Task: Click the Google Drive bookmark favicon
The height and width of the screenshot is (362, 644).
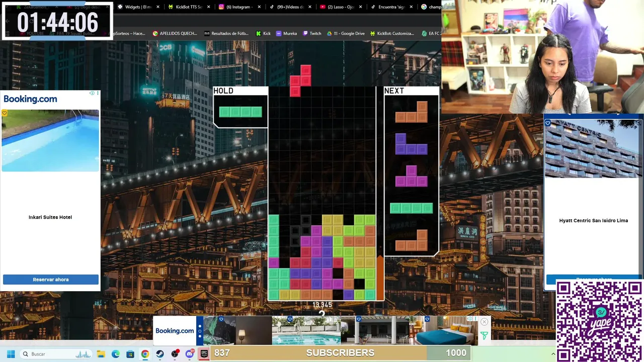Action: pyautogui.click(x=330, y=34)
